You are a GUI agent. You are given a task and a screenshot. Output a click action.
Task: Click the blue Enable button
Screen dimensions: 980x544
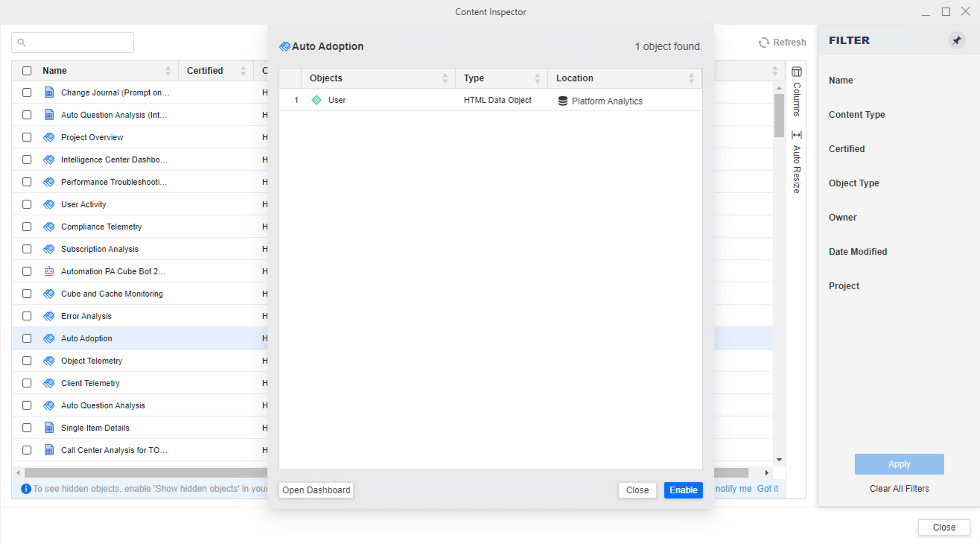point(683,490)
